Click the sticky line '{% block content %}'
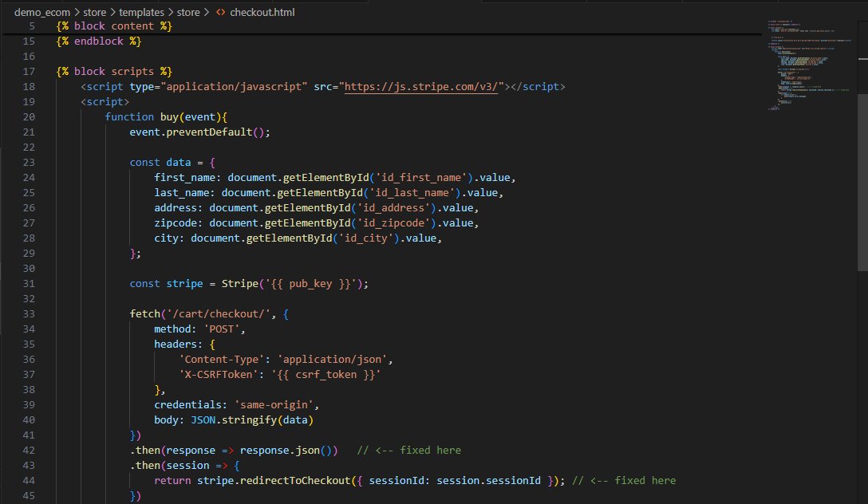The image size is (868, 504). (114, 26)
